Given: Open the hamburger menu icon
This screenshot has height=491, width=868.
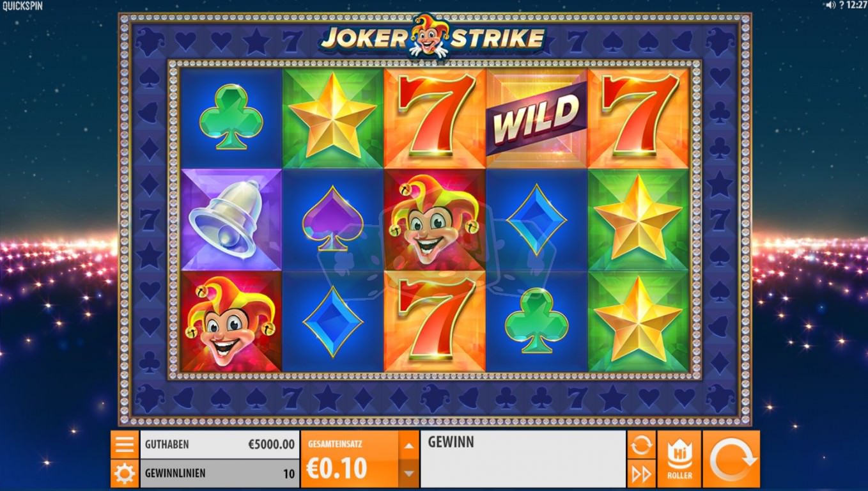Looking at the screenshot, I should point(125,444).
